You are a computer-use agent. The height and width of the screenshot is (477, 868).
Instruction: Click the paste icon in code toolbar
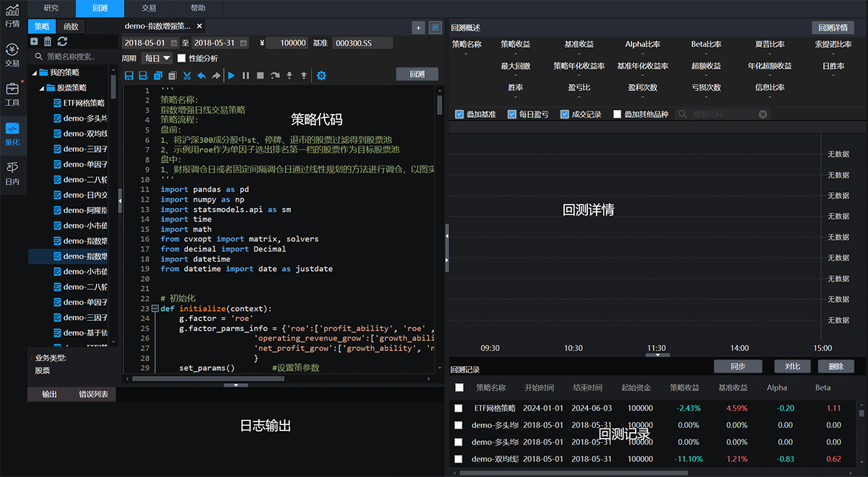tap(172, 75)
